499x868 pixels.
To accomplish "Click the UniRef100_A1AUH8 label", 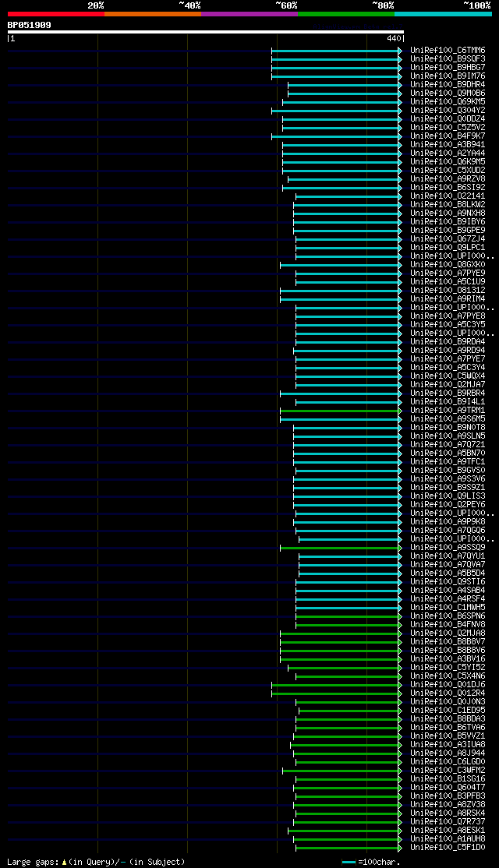I will 448,840.
